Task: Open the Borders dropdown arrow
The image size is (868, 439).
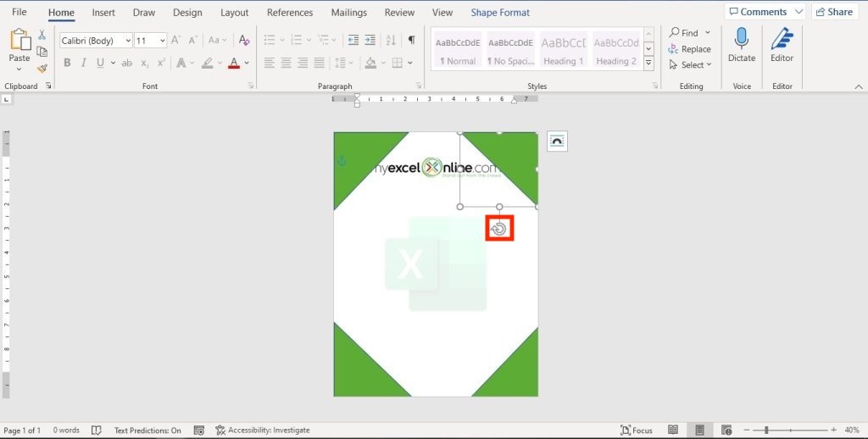Action: coord(410,63)
